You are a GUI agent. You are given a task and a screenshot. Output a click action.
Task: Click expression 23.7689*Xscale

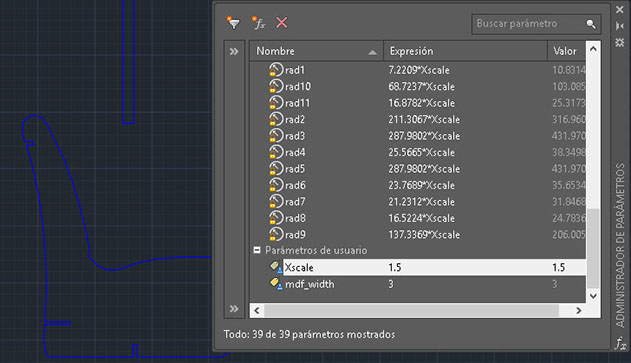[421, 186]
